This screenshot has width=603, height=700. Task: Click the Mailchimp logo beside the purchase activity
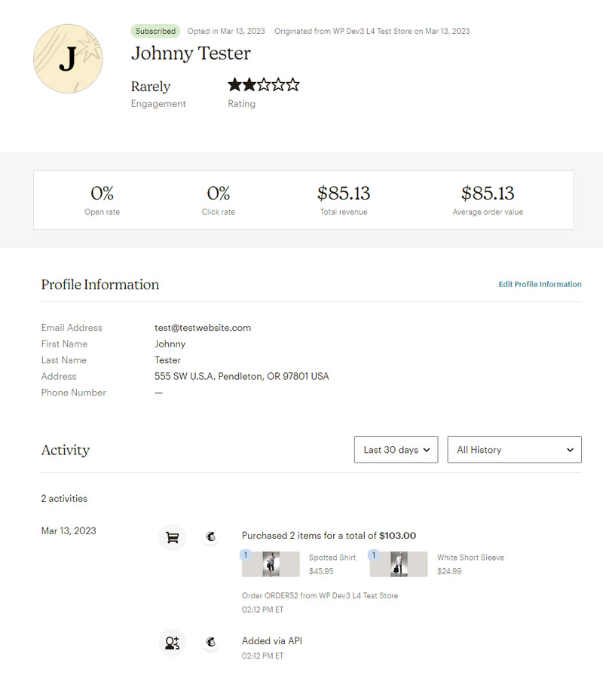[211, 537]
